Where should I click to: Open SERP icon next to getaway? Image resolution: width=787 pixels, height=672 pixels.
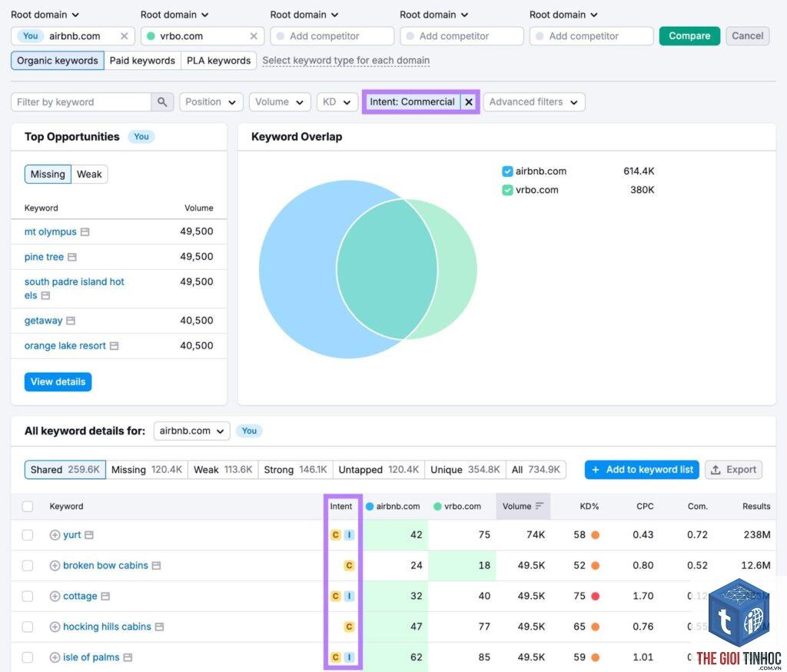pos(71,321)
